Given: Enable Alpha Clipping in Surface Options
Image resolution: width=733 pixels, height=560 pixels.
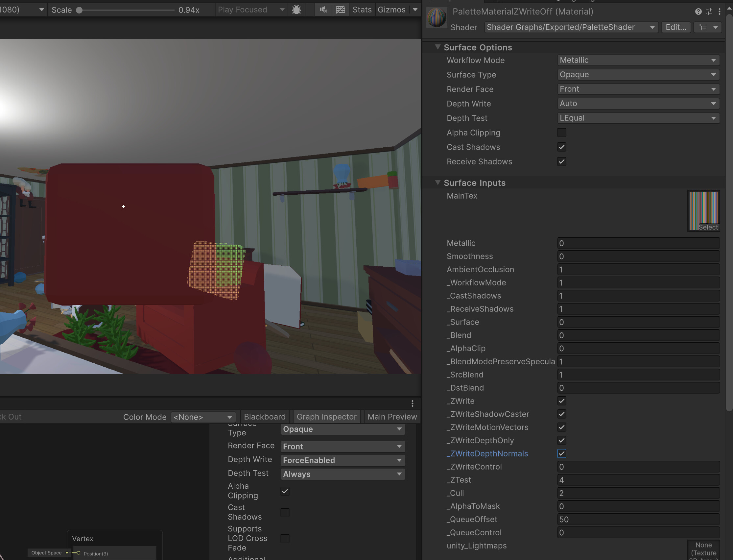Looking at the screenshot, I should pos(561,132).
